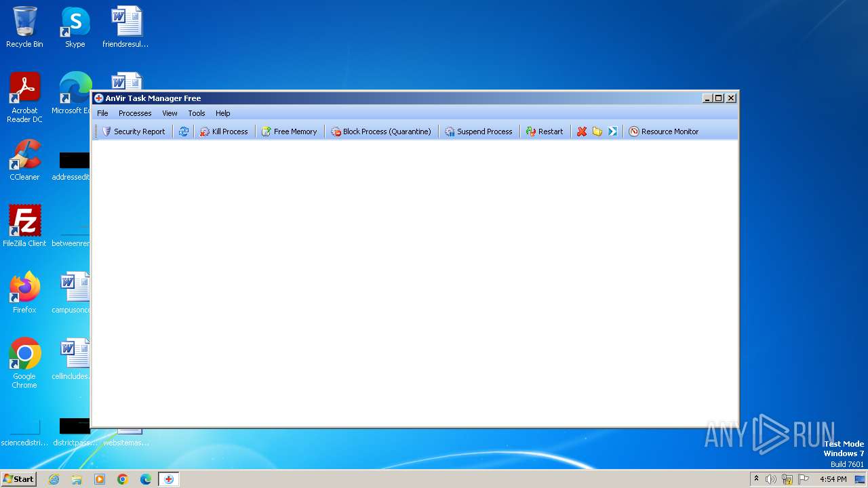The height and width of the screenshot is (488, 868).
Task: Select the CCleaner desktop icon
Action: click(24, 160)
